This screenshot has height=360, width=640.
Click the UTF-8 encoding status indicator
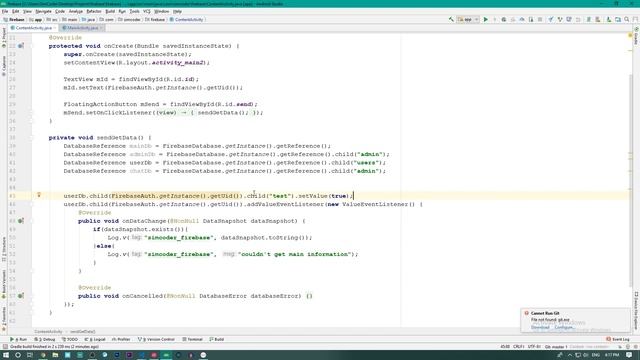coord(534,347)
